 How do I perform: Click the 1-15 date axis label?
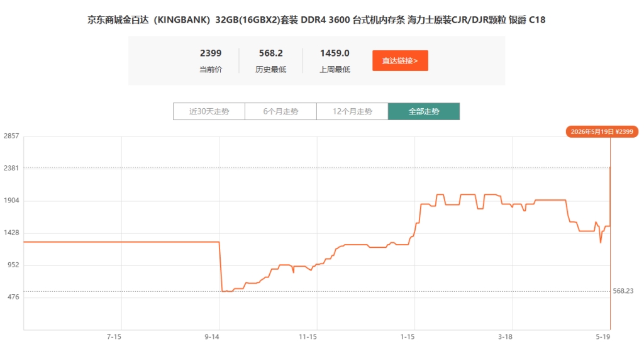pyautogui.click(x=408, y=336)
